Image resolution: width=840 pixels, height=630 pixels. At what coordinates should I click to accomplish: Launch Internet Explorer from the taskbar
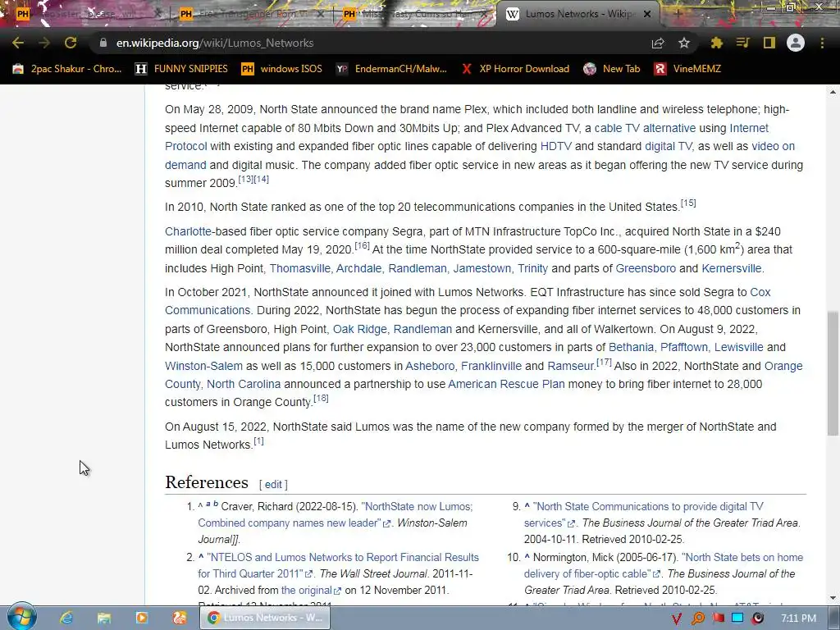pos(66,618)
